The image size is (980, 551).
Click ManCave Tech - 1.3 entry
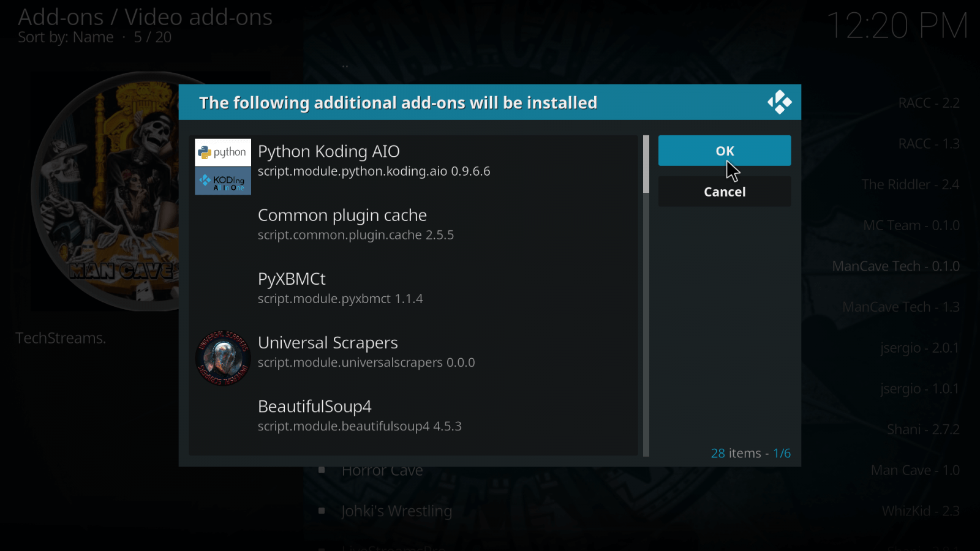(x=901, y=307)
